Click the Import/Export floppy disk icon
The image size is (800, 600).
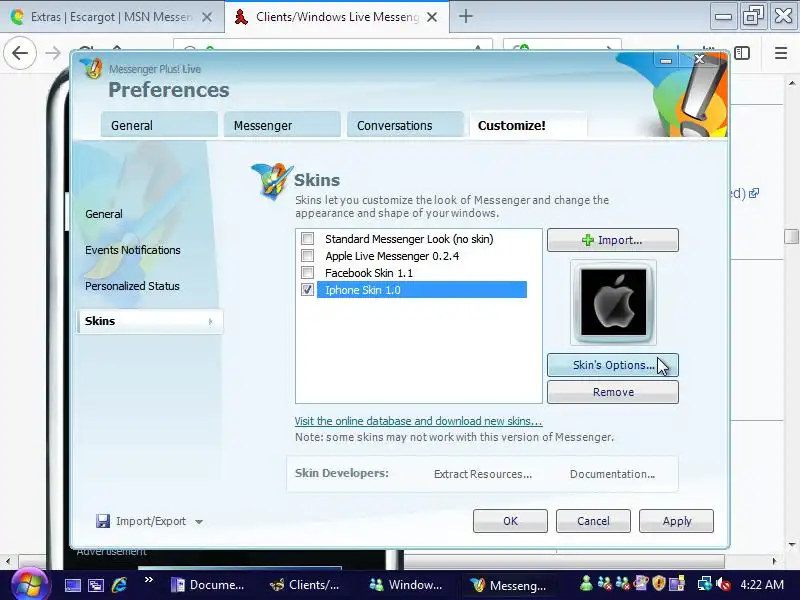click(x=103, y=521)
